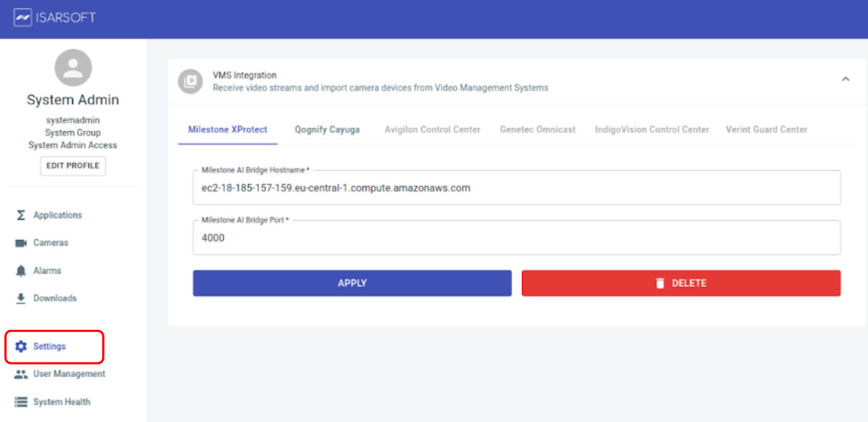Open Applications from the sidebar
Viewport: 868px width, 422px height.
57,215
